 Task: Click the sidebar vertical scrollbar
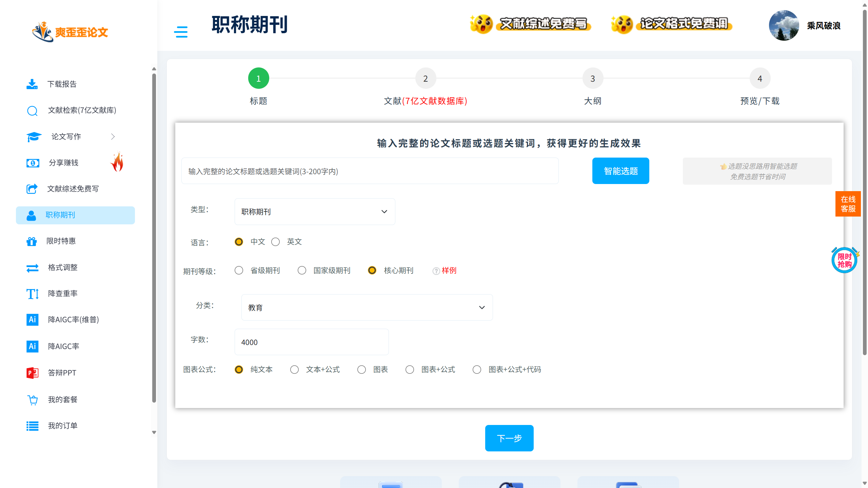pyautogui.click(x=154, y=237)
